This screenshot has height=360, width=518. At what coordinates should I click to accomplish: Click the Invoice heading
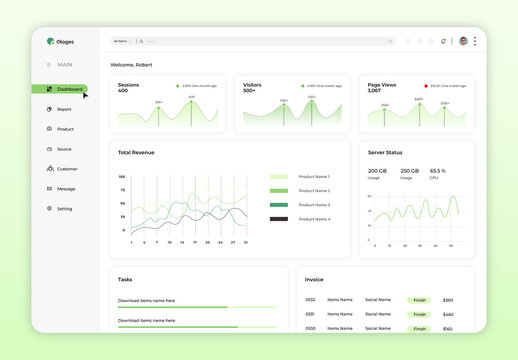[314, 279]
